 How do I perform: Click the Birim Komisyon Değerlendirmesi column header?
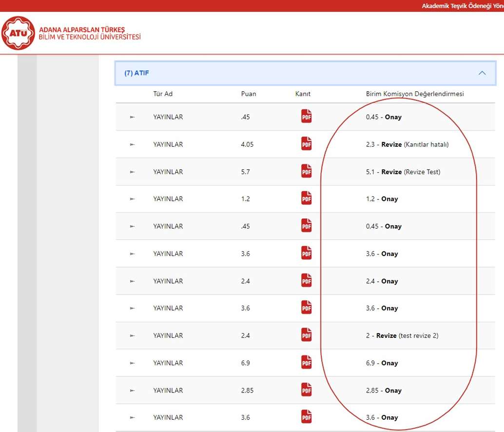coord(415,94)
